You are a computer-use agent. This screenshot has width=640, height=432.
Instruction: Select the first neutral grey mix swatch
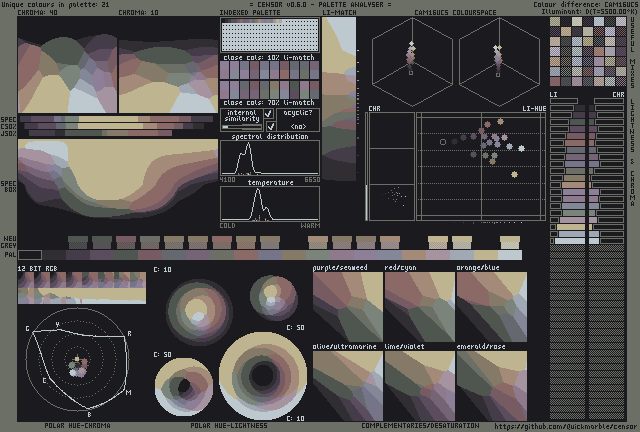(x=78, y=242)
